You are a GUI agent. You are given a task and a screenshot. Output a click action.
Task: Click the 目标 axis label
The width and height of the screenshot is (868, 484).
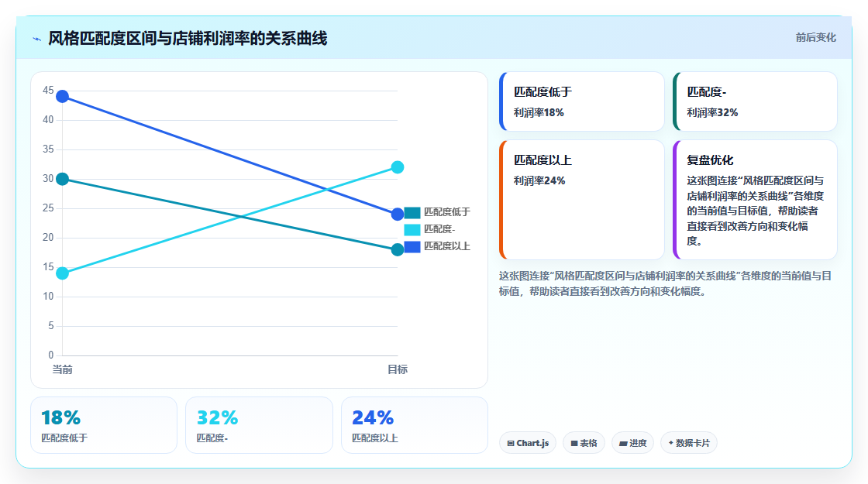tap(398, 369)
